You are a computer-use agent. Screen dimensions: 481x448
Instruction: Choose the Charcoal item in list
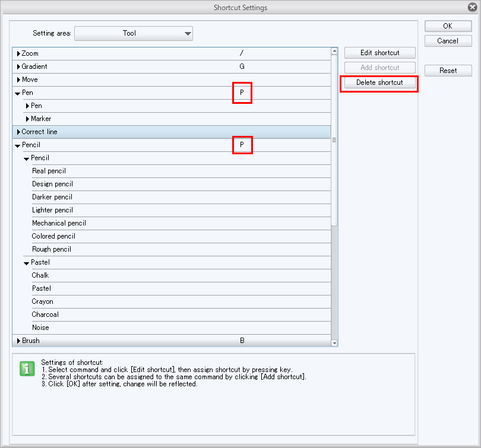[45, 314]
